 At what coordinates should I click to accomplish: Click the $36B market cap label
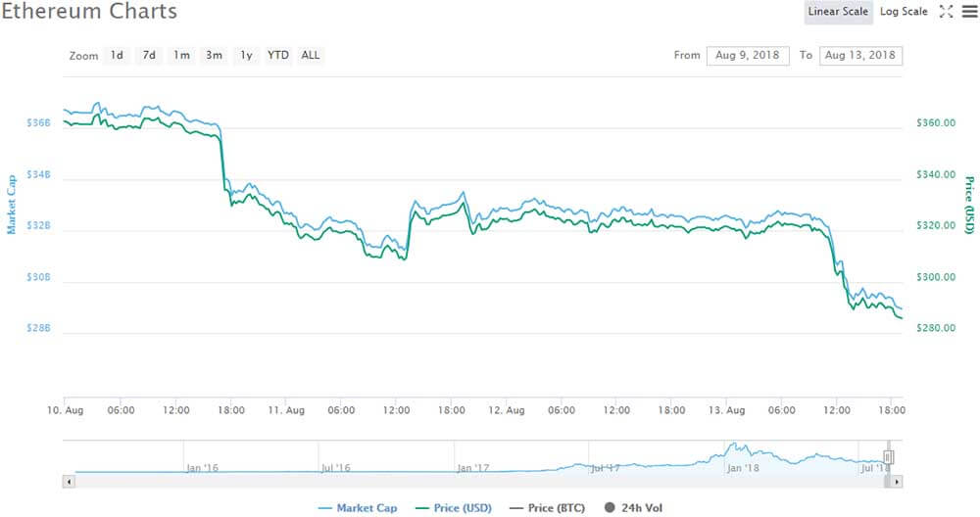click(38, 123)
